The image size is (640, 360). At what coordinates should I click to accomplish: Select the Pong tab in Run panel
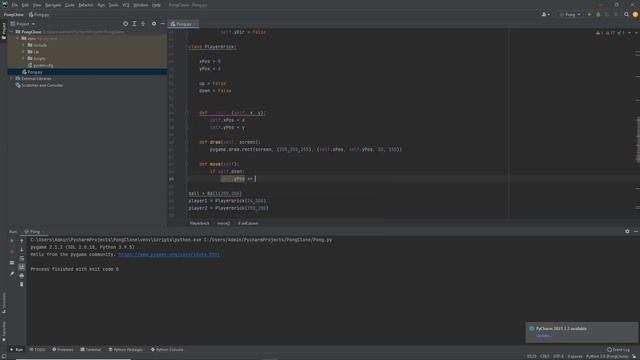[x=34, y=231]
